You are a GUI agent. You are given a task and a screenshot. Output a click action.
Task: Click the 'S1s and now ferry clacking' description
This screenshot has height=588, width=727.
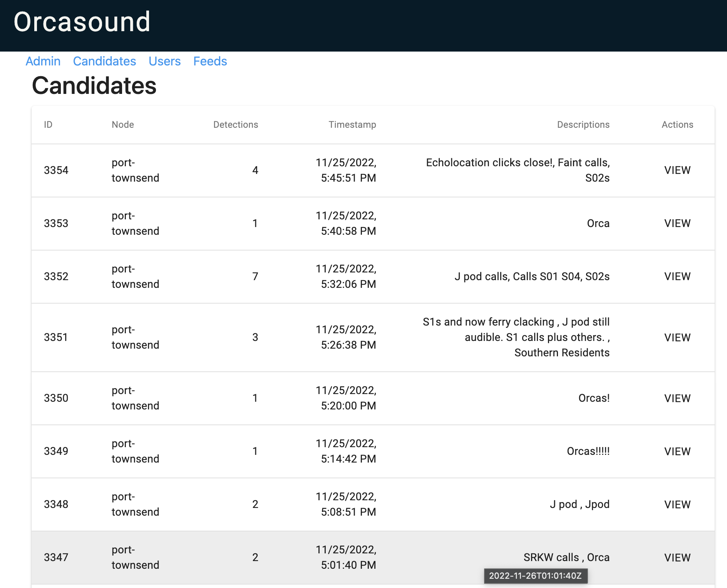[x=516, y=337]
